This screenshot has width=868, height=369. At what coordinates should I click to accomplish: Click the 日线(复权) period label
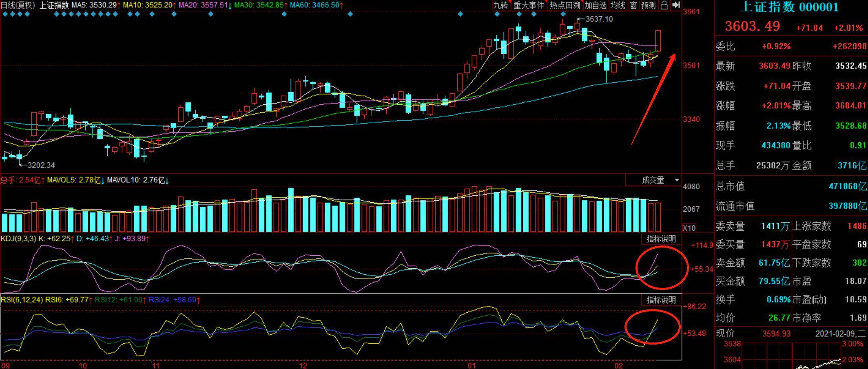click(x=19, y=5)
